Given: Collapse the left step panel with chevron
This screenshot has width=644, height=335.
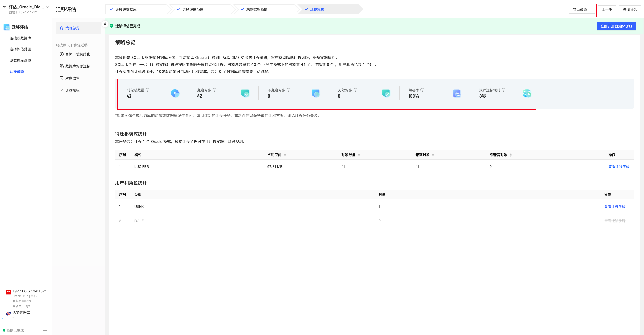Looking at the screenshot, I should pos(105,24).
